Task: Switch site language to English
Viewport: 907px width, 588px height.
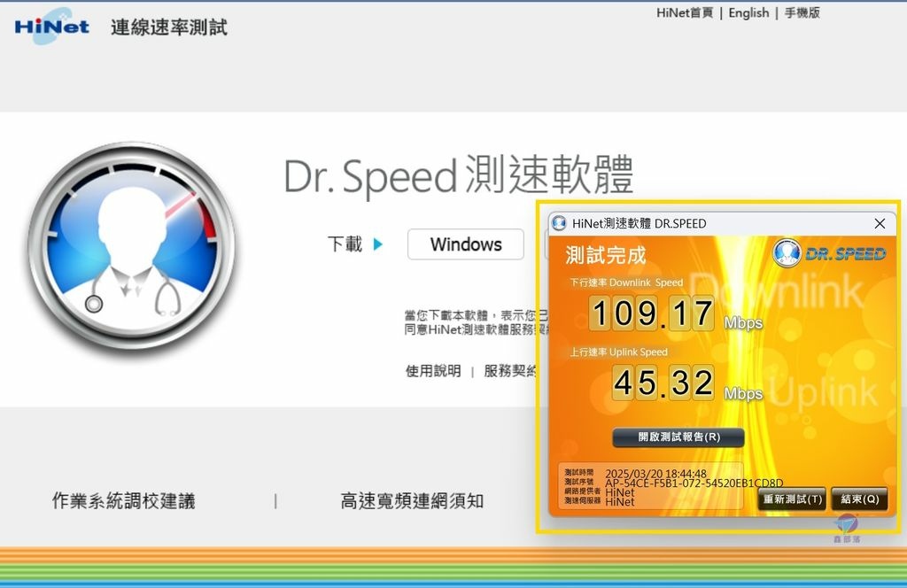Action: tap(748, 12)
